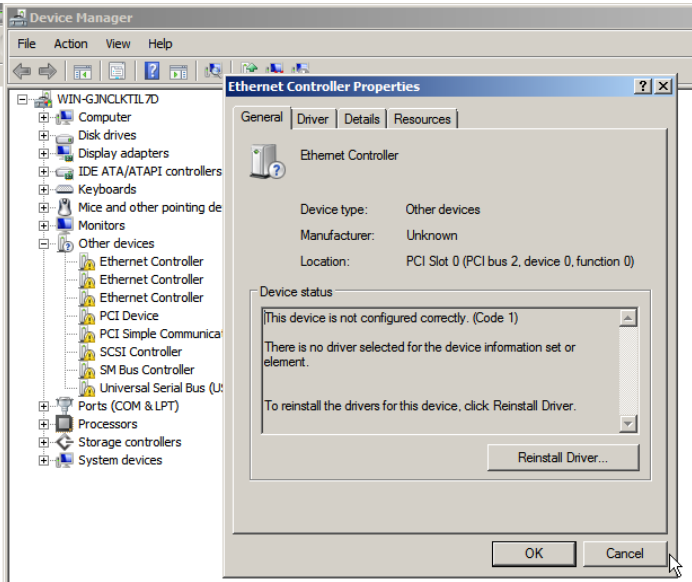Click the Reinstall Driver button
The image size is (692, 582).
click(x=563, y=458)
